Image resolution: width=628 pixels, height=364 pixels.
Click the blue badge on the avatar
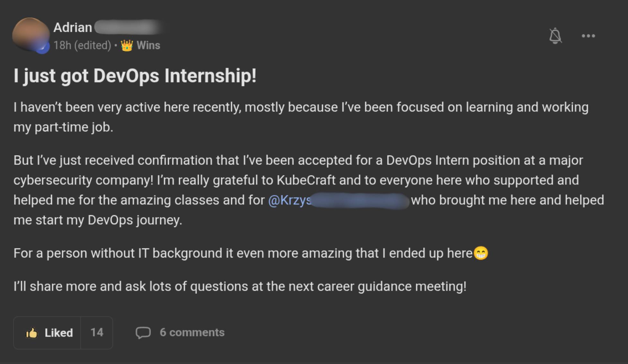click(42, 48)
